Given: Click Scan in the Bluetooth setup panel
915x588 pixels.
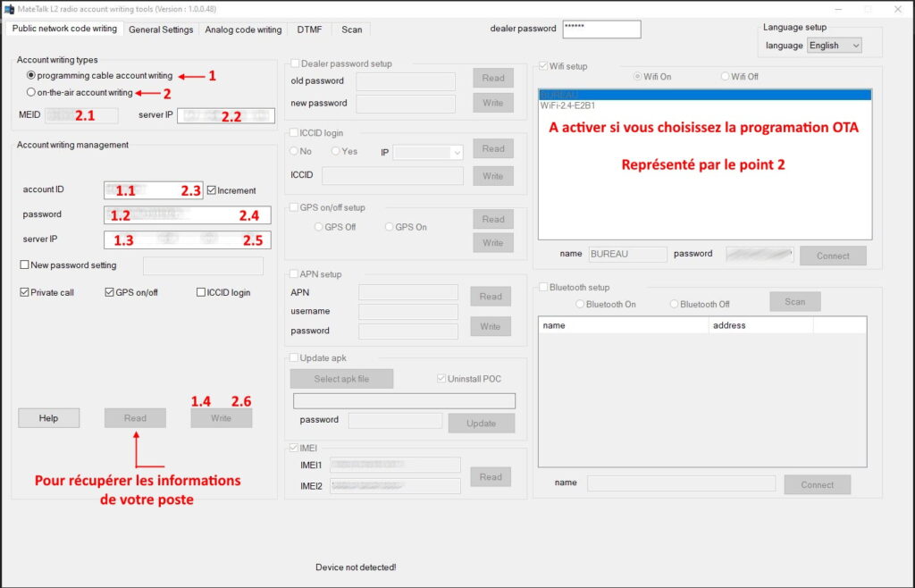Looking at the screenshot, I should [x=793, y=301].
